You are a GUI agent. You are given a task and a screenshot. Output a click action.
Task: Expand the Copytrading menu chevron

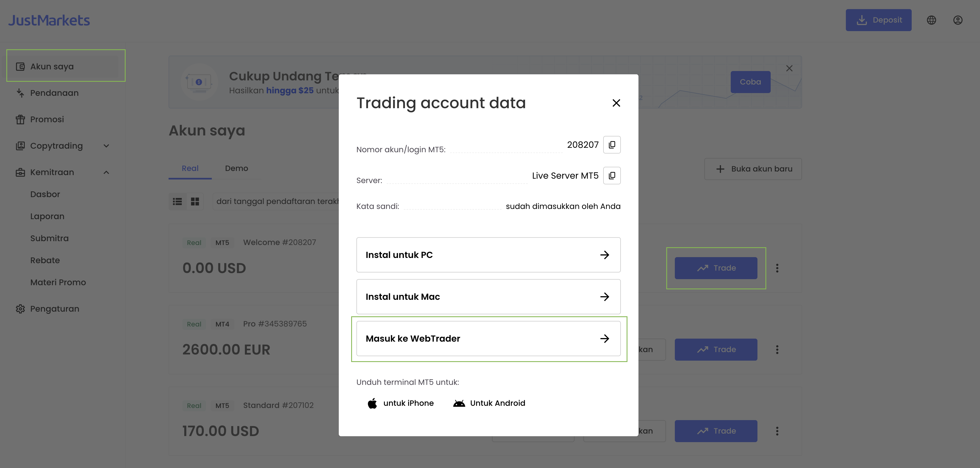pos(106,146)
